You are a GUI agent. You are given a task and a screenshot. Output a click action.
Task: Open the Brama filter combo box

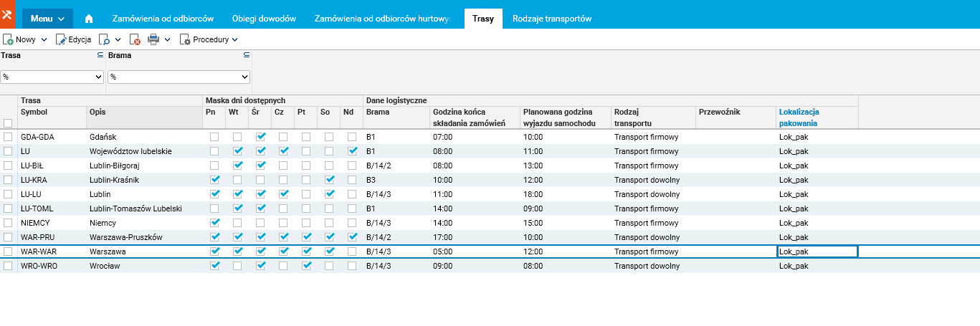click(179, 77)
